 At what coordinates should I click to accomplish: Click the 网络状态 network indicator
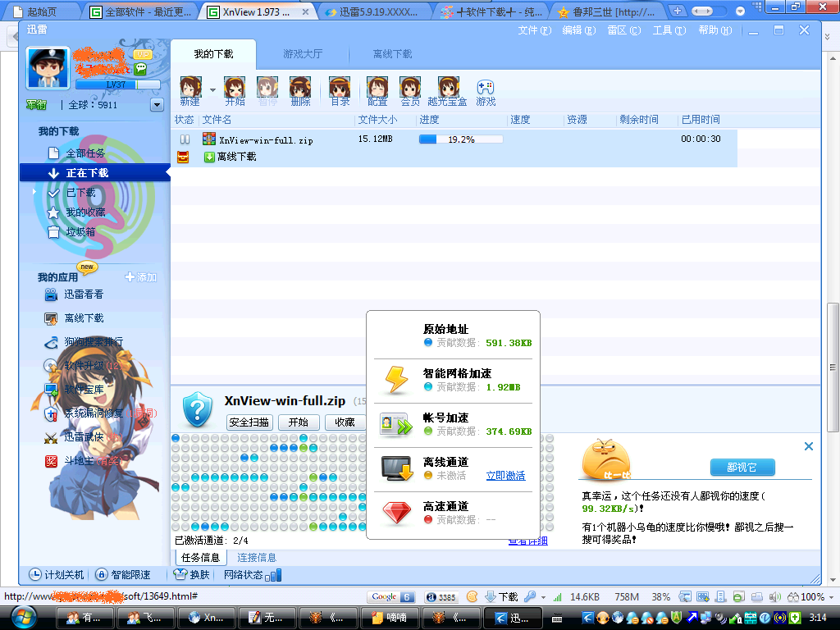253,575
